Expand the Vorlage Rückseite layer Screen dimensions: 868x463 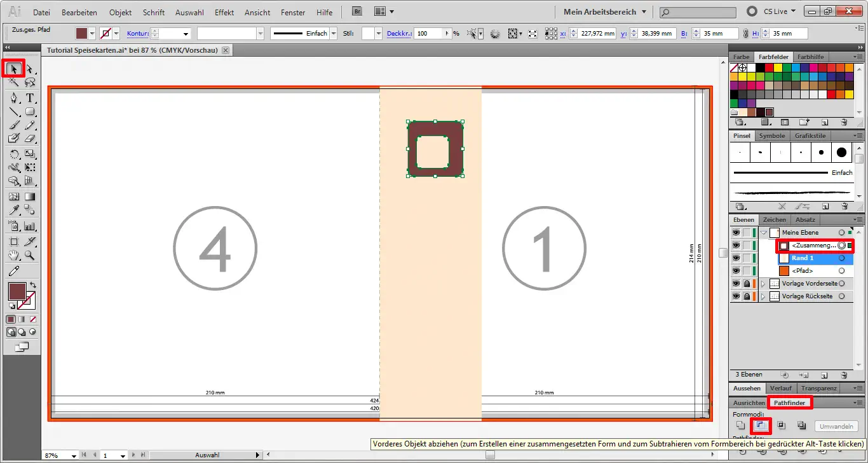pyautogui.click(x=763, y=296)
